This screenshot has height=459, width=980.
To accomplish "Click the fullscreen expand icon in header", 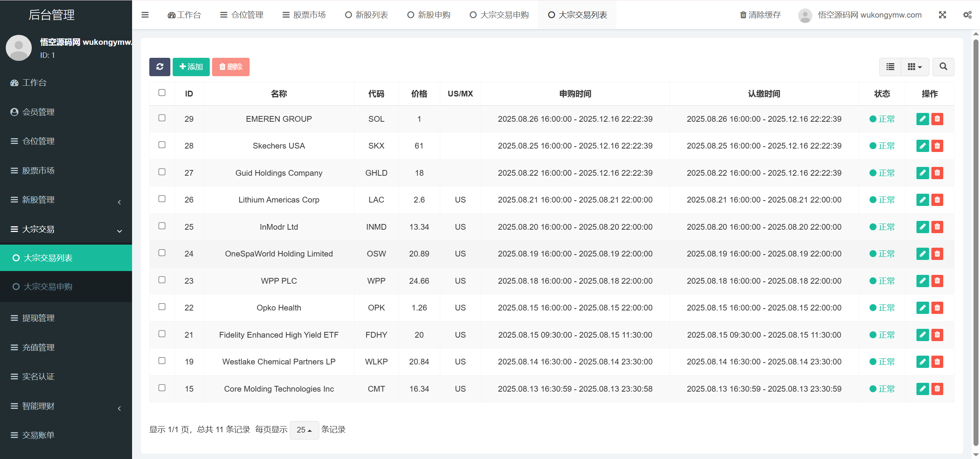I will pyautogui.click(x=942, y=15).
